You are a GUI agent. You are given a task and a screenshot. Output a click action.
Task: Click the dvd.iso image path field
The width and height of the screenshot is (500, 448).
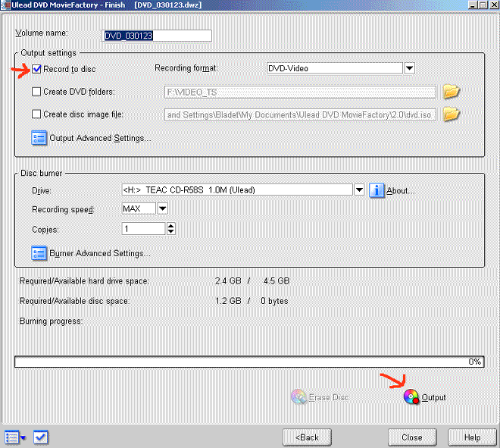tap(300, 114)
